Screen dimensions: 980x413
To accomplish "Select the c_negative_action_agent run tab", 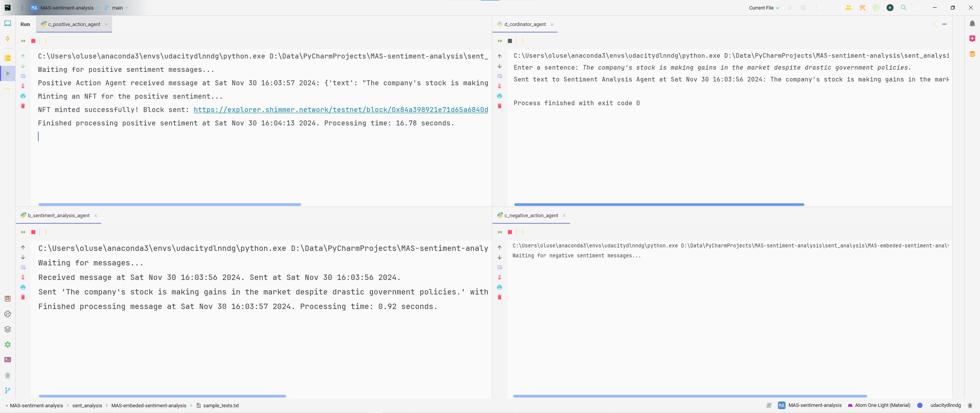I will tap(531, 216).
